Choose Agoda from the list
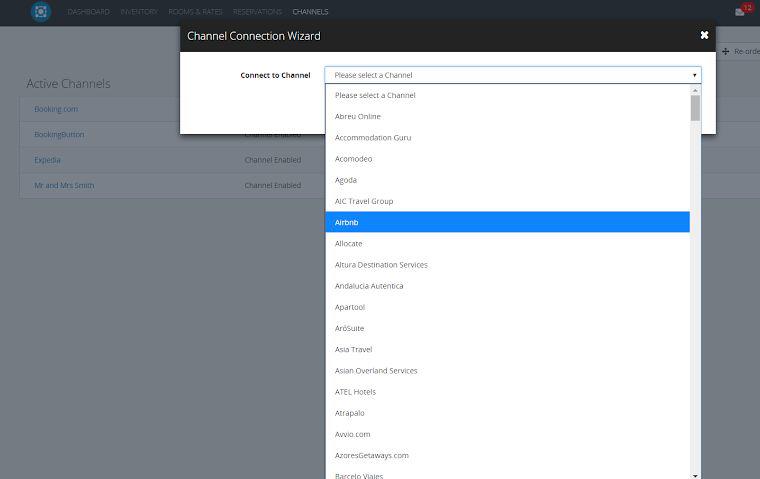 [507, 180]
